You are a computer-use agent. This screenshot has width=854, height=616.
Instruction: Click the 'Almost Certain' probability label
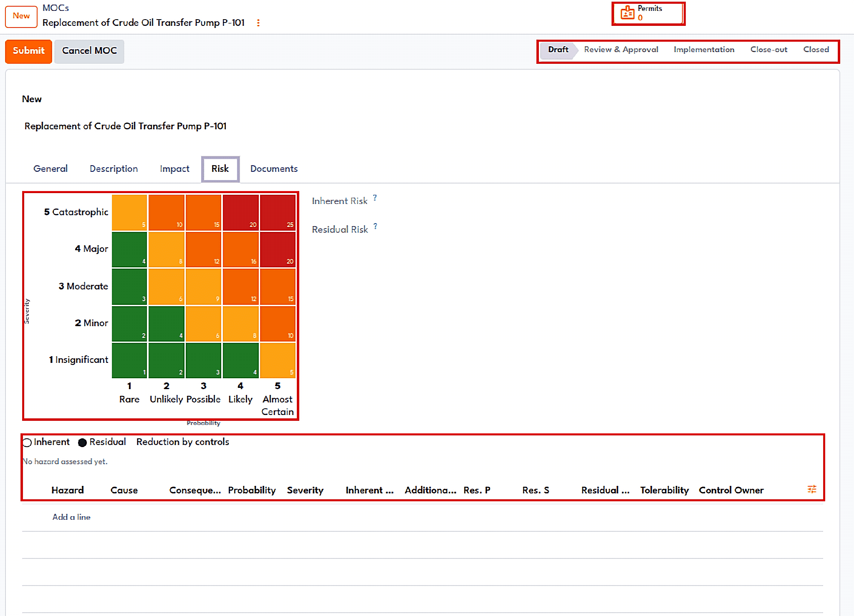pos(277,405)
